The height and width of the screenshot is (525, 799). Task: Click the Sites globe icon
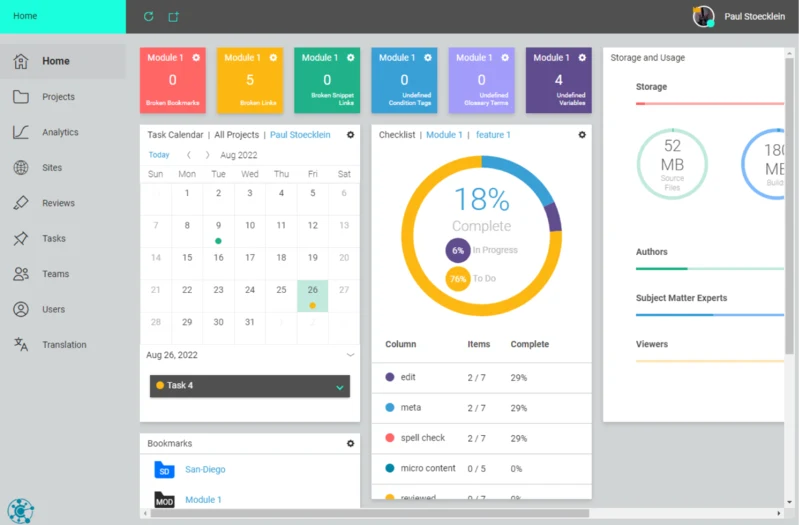20,167
